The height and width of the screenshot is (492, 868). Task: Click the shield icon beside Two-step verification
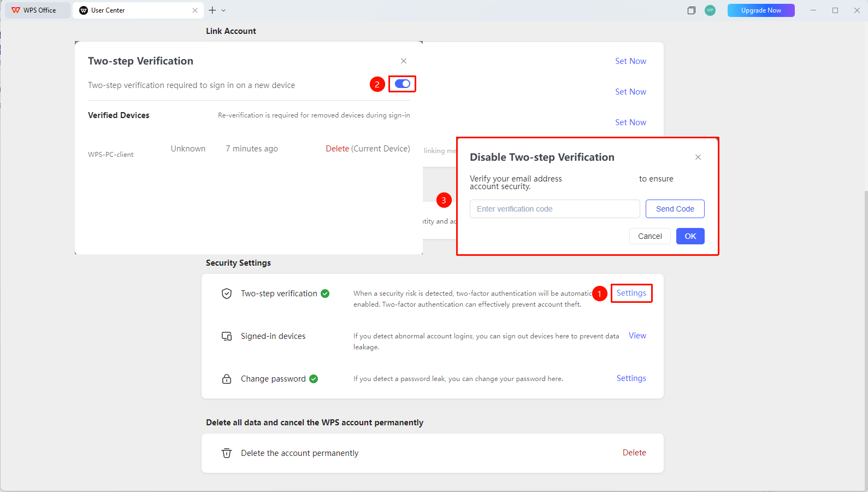click(x=227, y=294)
